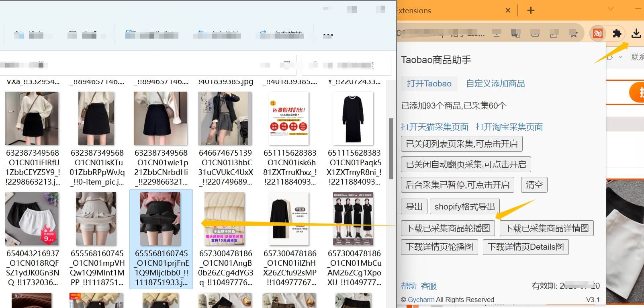This screenshot has width=644, height=308.
Task: Click 下载详情页Details图 button
Action: click(526, 247)
